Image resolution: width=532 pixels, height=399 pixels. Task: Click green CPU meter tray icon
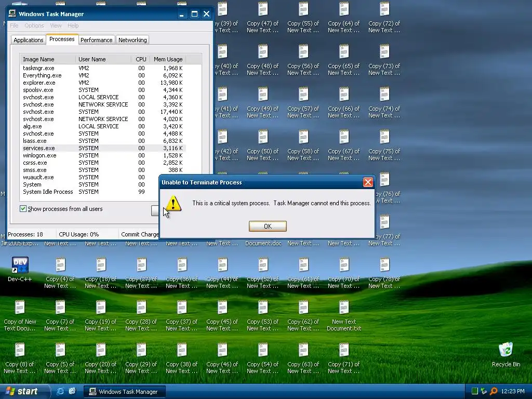click(475, 391)
